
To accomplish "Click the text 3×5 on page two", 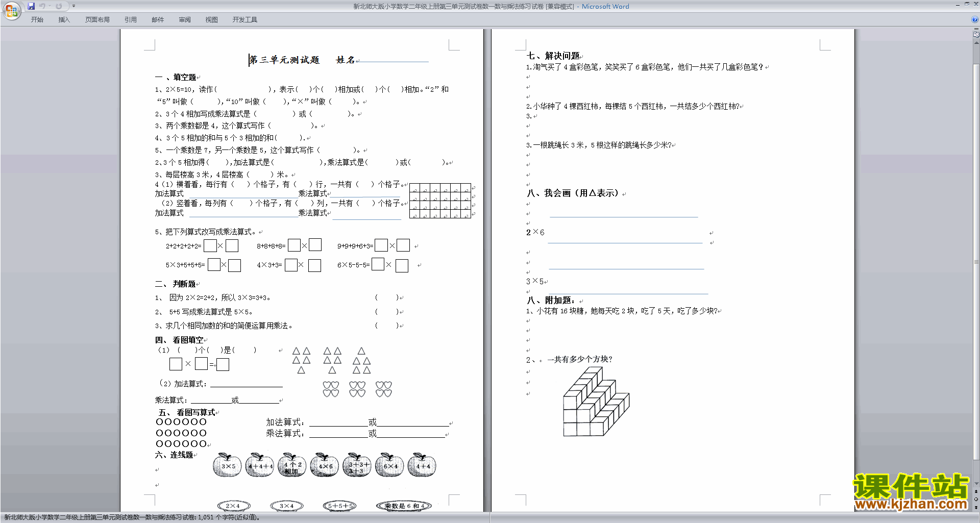I will pos(535,281).
